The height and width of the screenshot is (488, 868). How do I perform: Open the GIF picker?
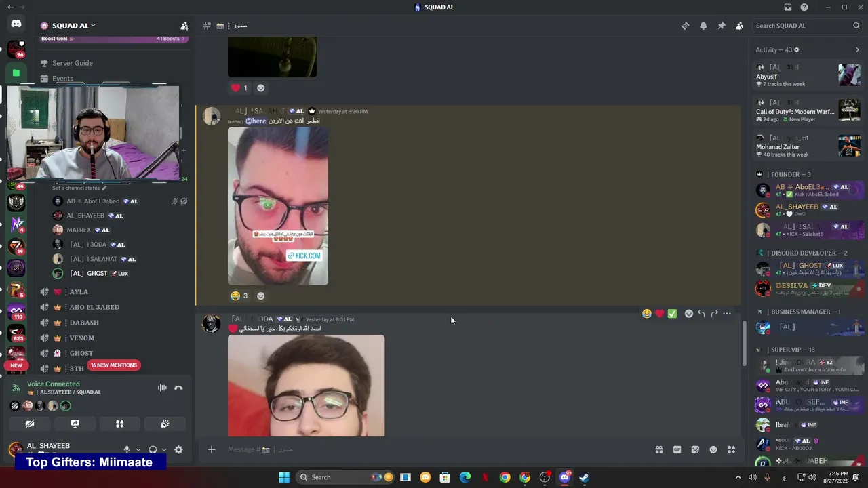point(677,449)
